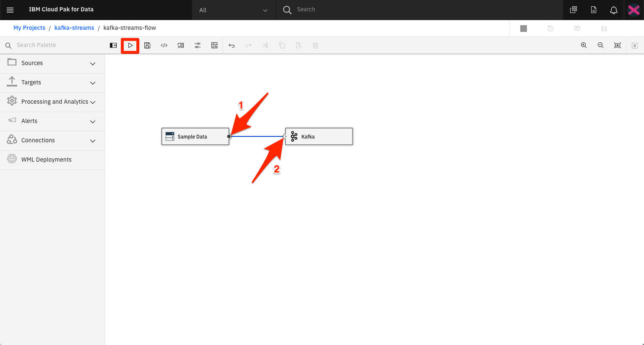Open the header app switcher icon
The image size is (644, 345).
click(574, 10)
